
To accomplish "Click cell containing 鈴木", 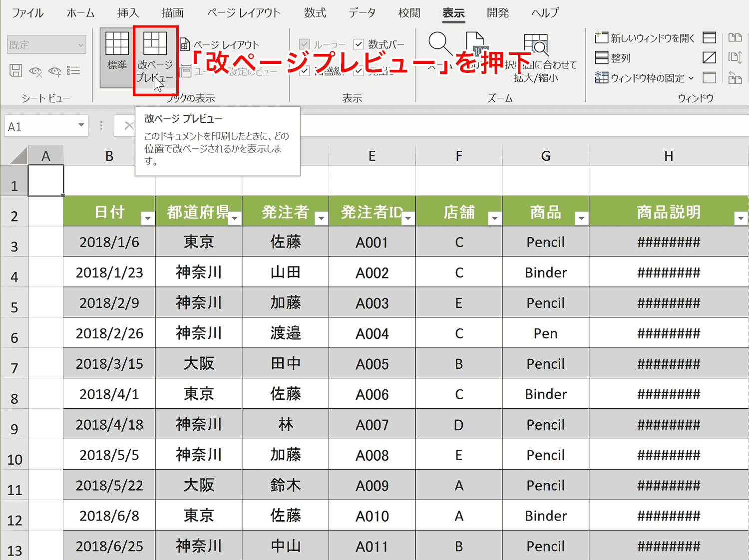I will click(286, 486).
